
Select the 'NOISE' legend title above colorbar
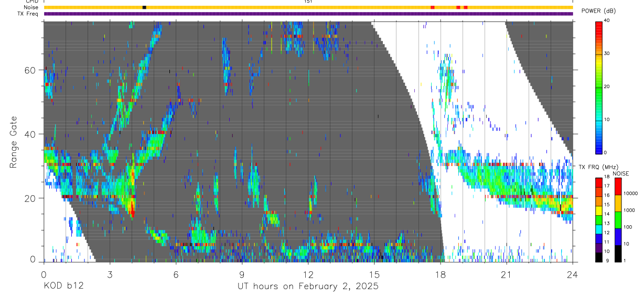tap(621, 174)
